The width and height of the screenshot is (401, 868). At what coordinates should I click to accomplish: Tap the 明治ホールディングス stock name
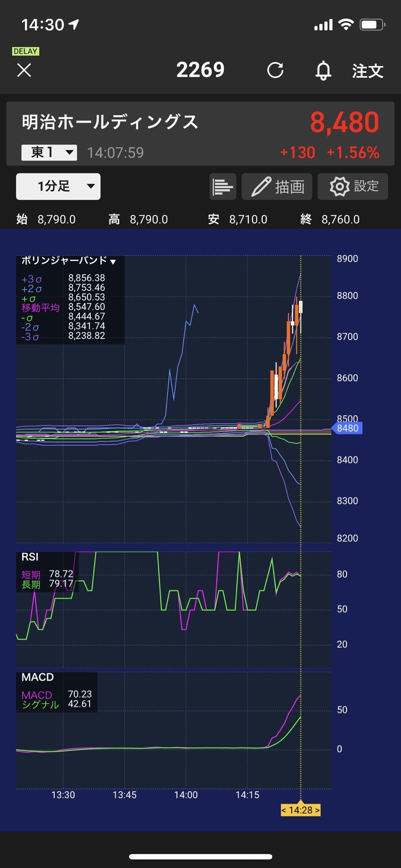coord(110,122)
